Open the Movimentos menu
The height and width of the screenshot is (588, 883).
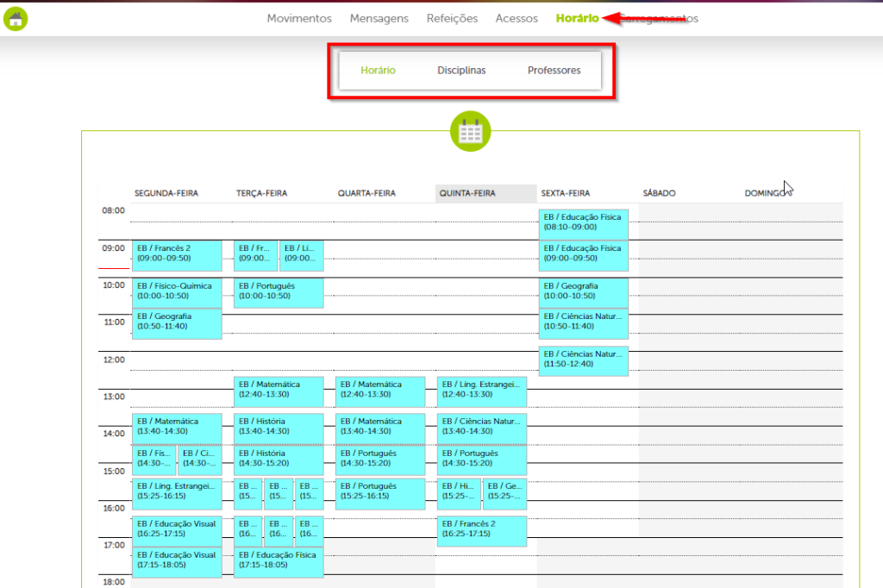tap(299, 18)
